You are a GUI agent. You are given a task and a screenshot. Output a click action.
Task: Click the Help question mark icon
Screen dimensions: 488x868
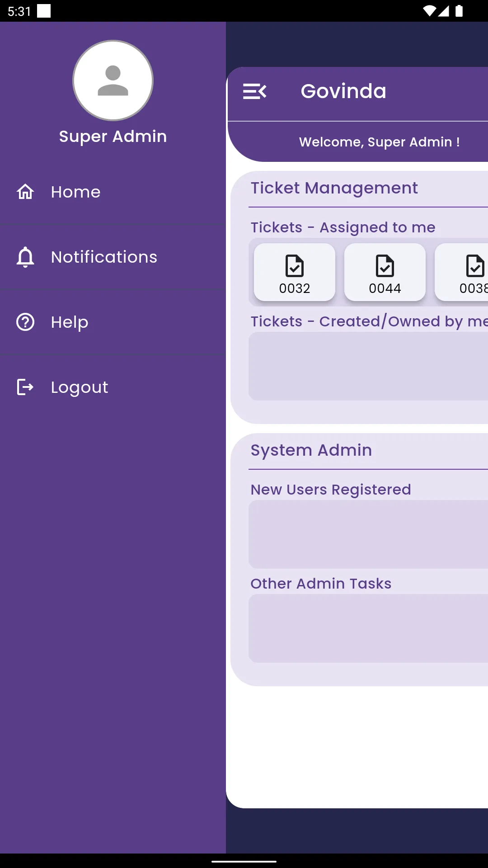tap(25, 322)
